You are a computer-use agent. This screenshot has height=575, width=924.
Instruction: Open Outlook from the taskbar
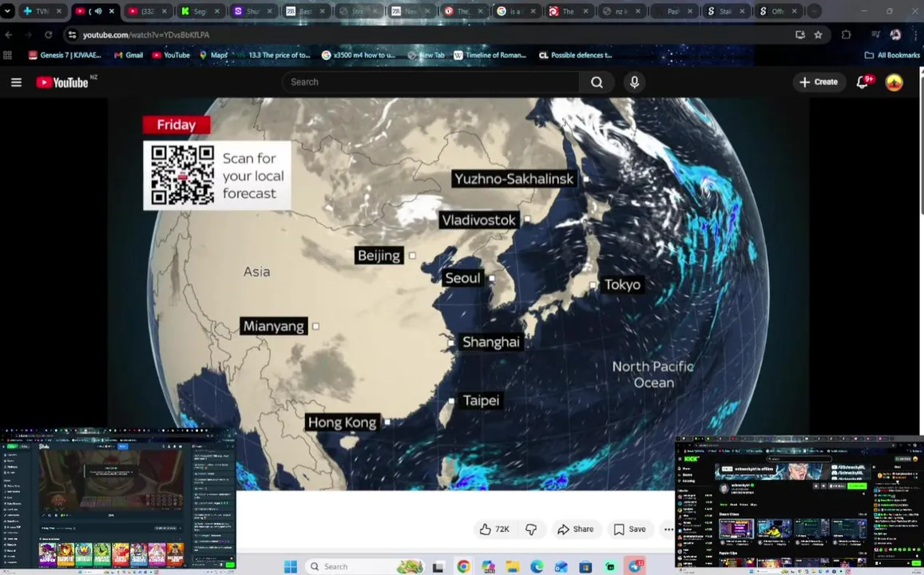pyautogui.click(x=561, y=567)
